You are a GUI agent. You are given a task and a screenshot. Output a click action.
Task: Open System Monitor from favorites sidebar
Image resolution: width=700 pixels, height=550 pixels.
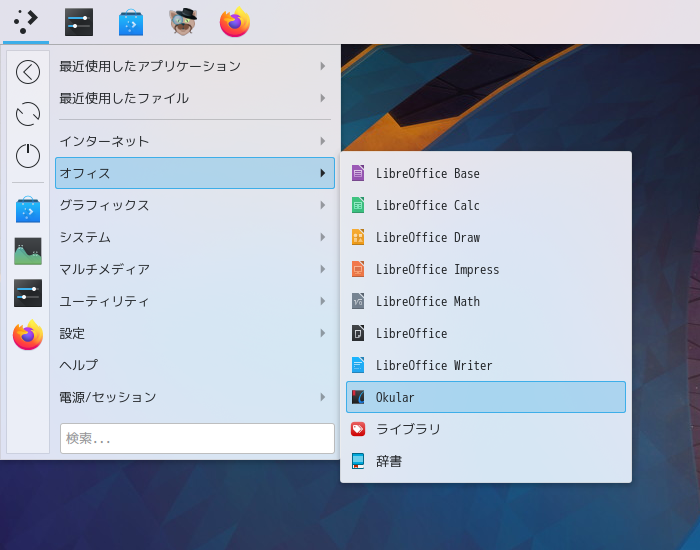pos(28,251)
